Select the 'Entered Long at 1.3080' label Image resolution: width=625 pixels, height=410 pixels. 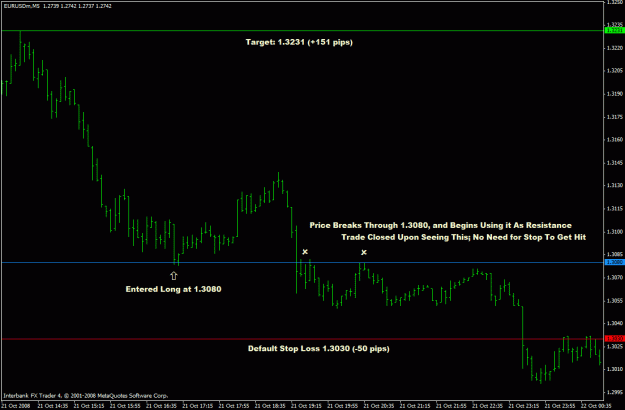pos(173,289)
